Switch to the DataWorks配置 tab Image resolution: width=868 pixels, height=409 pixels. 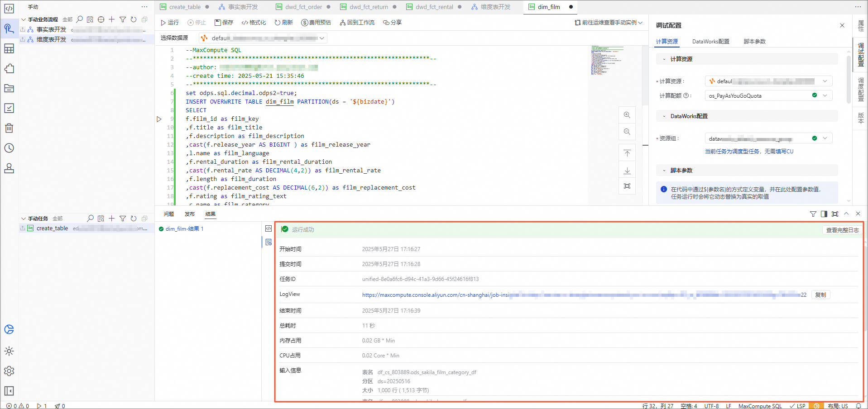pyautogui.click(x=710, y=42)
